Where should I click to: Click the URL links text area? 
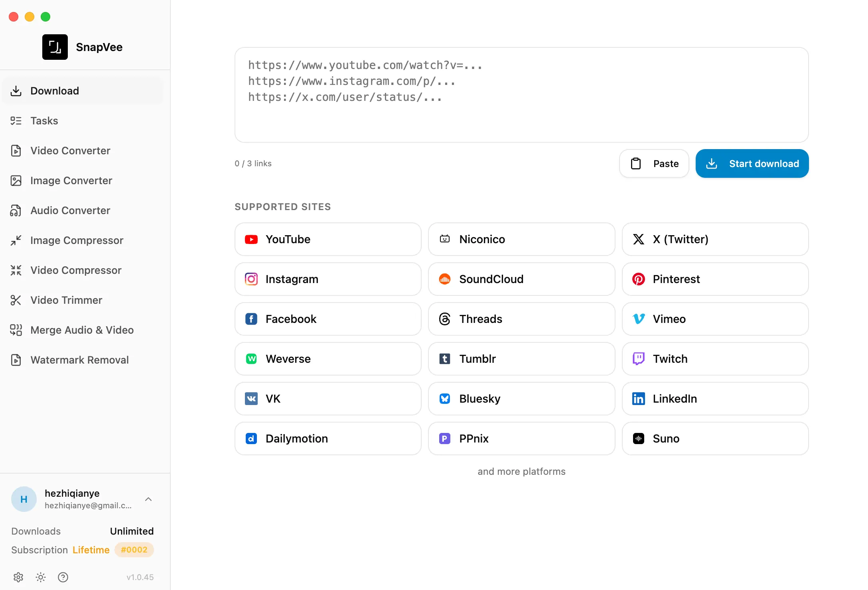point(521,95)
